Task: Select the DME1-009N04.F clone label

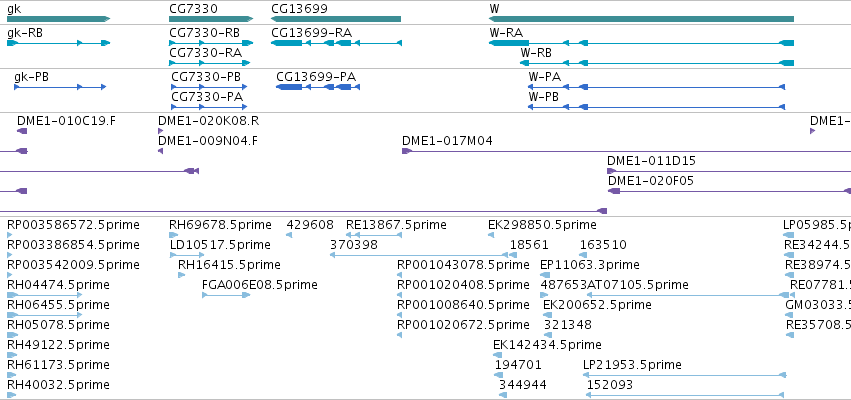Action: (x=208, y=141)
